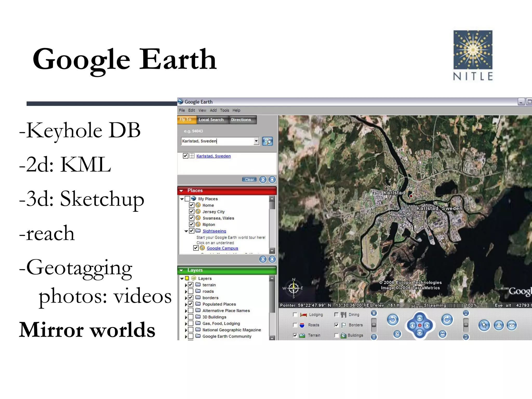This screenshot has width=532, height=399.
Task: Rotate the view counter-clockwise
Action: 393,320
